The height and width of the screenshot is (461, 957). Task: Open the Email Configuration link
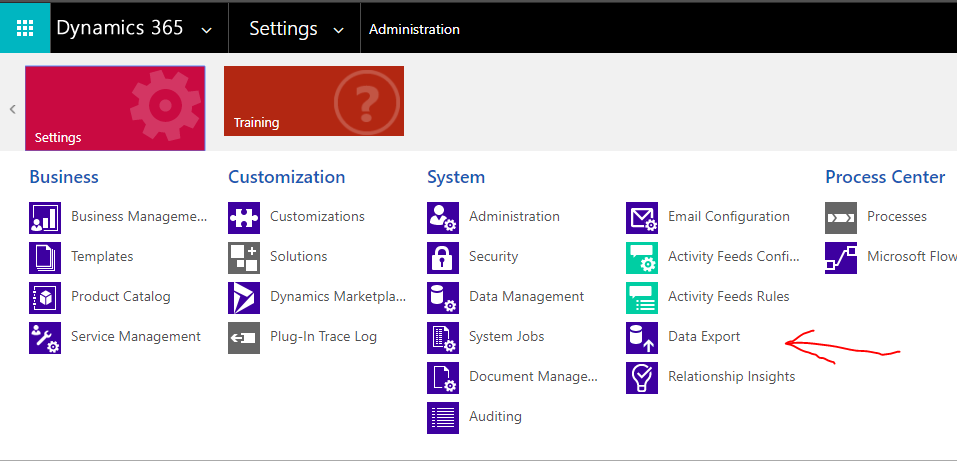tap(729, 216)
